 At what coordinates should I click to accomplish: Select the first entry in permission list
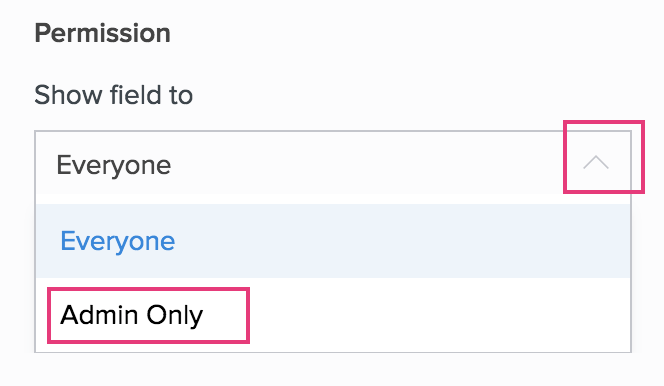pos(333,241)
